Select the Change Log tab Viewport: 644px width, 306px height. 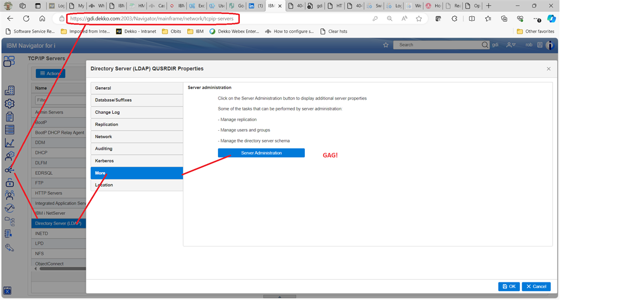137,113
